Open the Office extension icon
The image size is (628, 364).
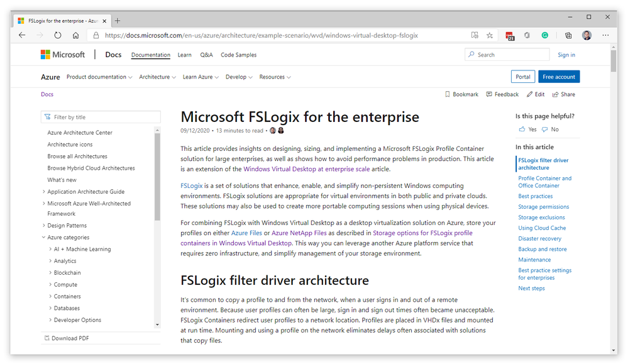(527, 35)
